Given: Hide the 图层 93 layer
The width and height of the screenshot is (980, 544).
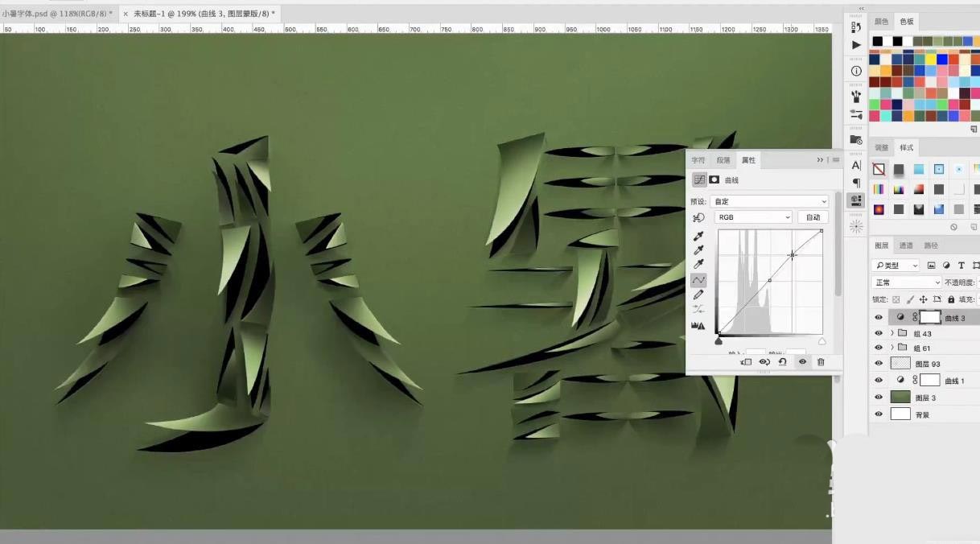Looking at the screenshot, I should [879, 364].
